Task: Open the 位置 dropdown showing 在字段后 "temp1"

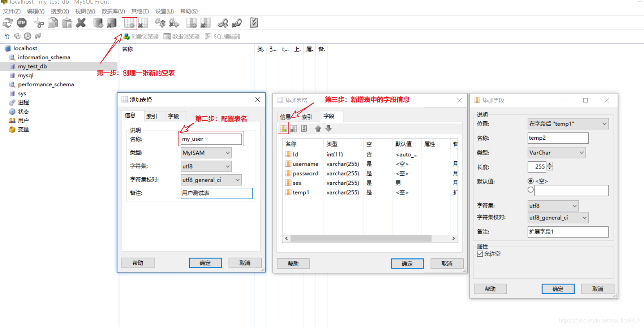Action: [568, 124]
